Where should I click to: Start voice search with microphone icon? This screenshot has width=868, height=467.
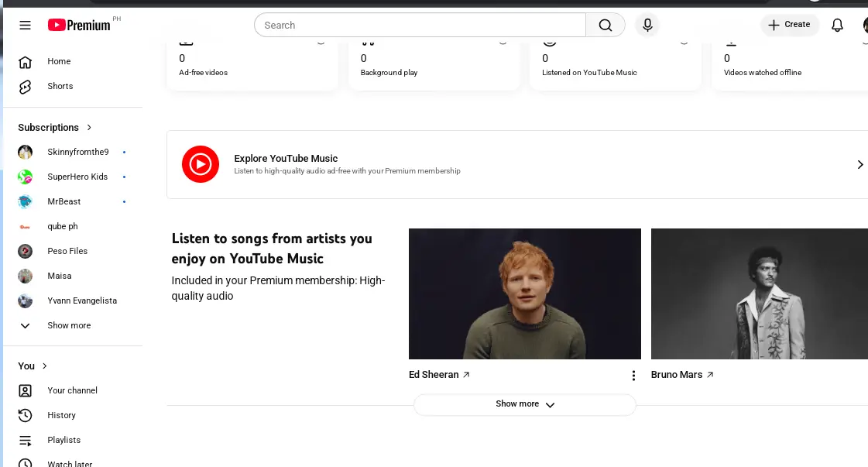tap(647, 25)
